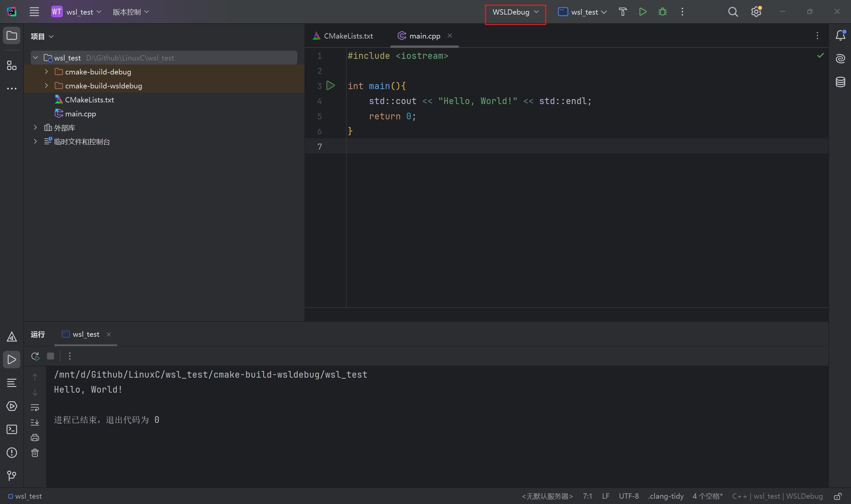
Task: Open the CMake tool window icon
Action: pos(12,336)
